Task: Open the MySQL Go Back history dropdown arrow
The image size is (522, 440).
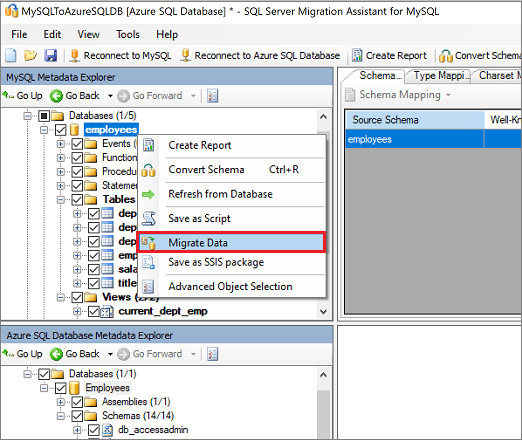Action: (110, 96)
